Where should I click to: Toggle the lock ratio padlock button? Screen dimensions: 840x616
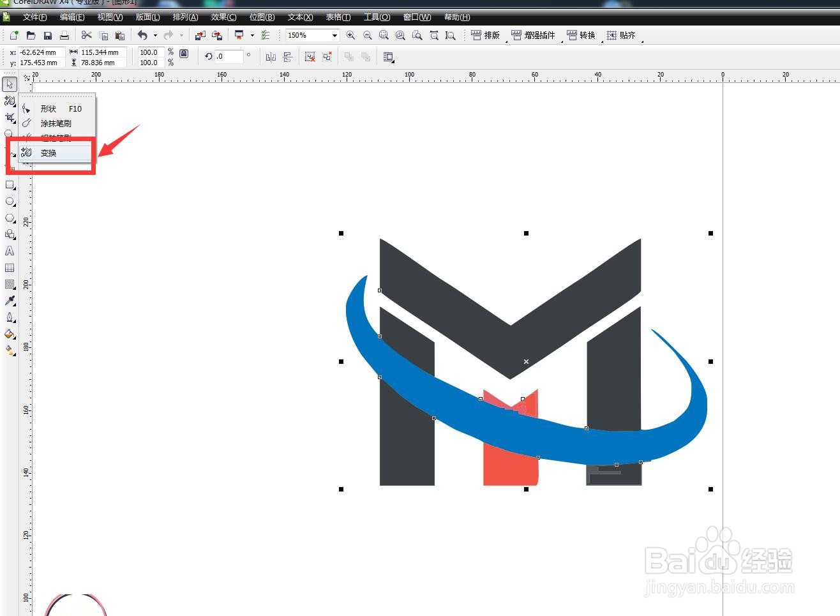184,54
